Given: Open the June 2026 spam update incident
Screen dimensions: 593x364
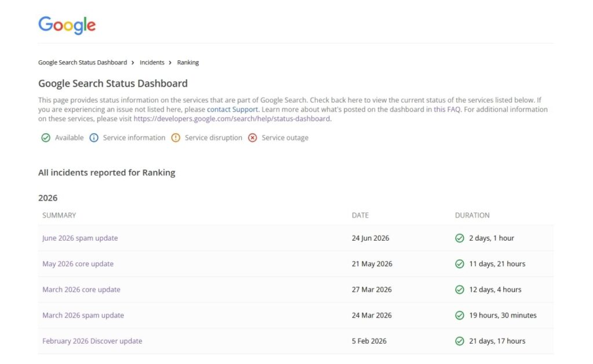Looking at the screenshot, I should coord(80,238).
